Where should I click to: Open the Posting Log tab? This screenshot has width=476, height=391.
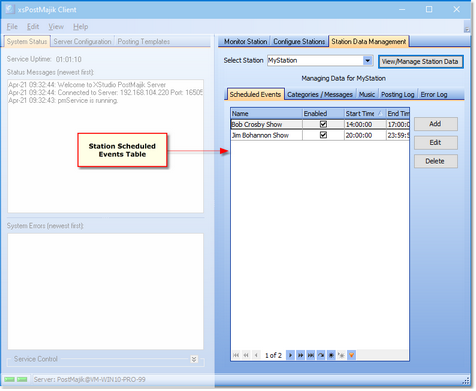(397, 95)
